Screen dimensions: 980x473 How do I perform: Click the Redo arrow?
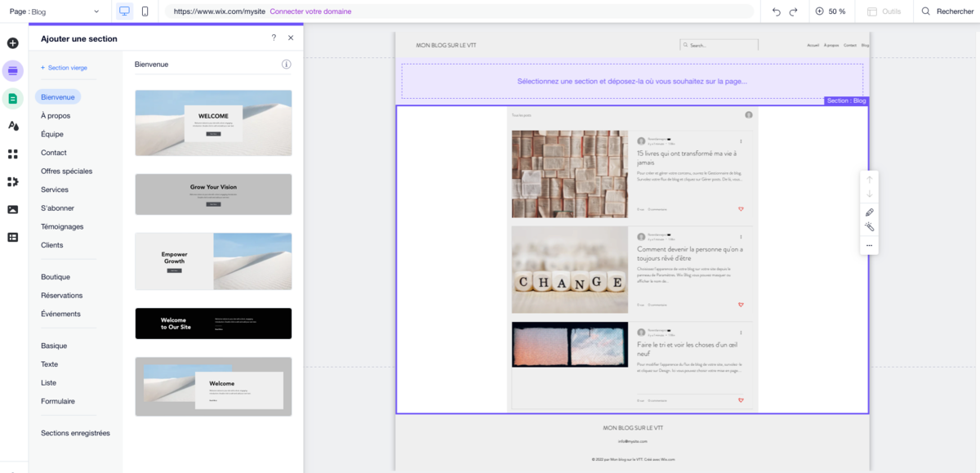pyautogui.click(x=793, y=11)
